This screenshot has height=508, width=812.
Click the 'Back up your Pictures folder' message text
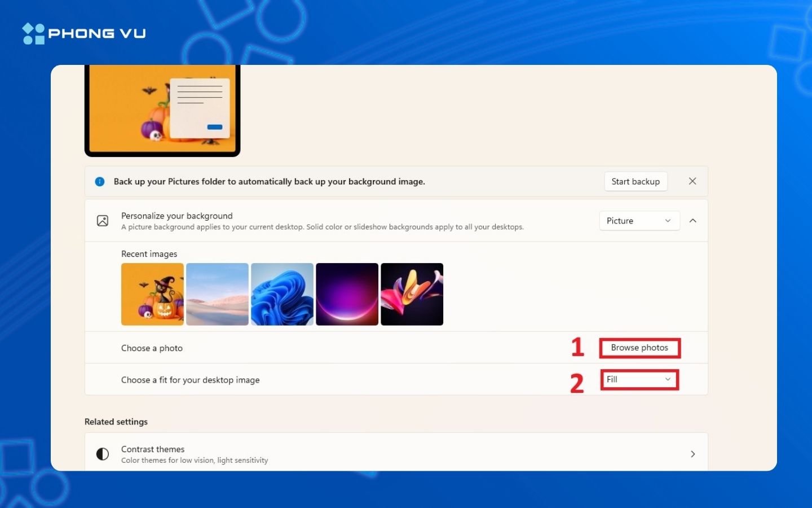coord(269,181)
